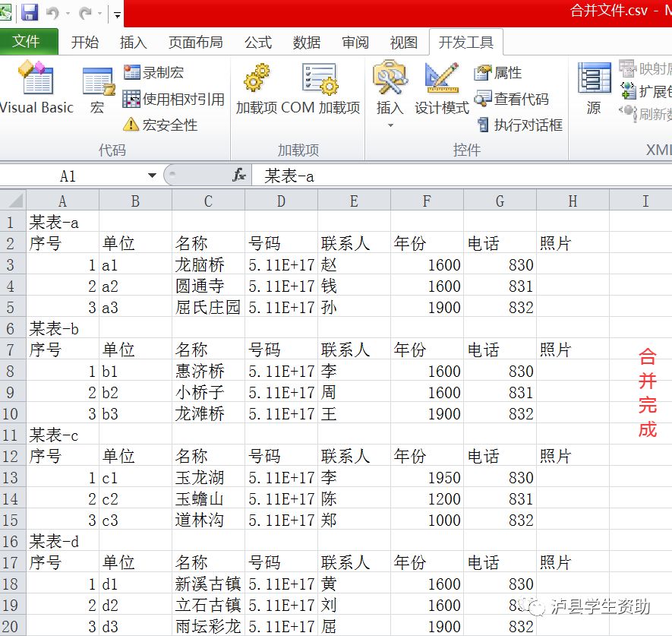This screenshot has width=672, height=636.
Task: Click cell containing 玉龙湖
Action: coord(208,477)
